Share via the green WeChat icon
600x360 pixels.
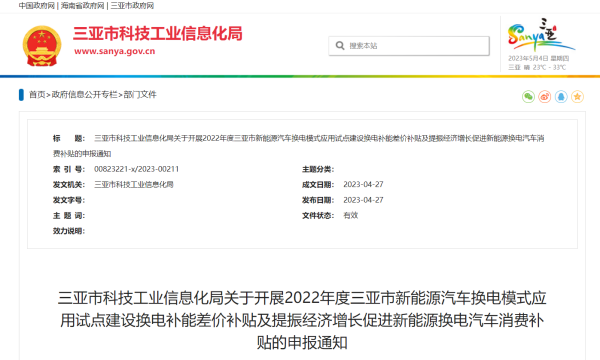(528, 97)
